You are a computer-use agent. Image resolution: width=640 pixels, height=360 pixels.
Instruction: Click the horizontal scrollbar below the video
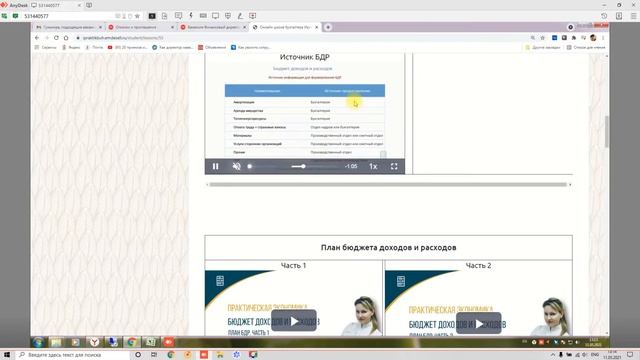pos(388,184)
